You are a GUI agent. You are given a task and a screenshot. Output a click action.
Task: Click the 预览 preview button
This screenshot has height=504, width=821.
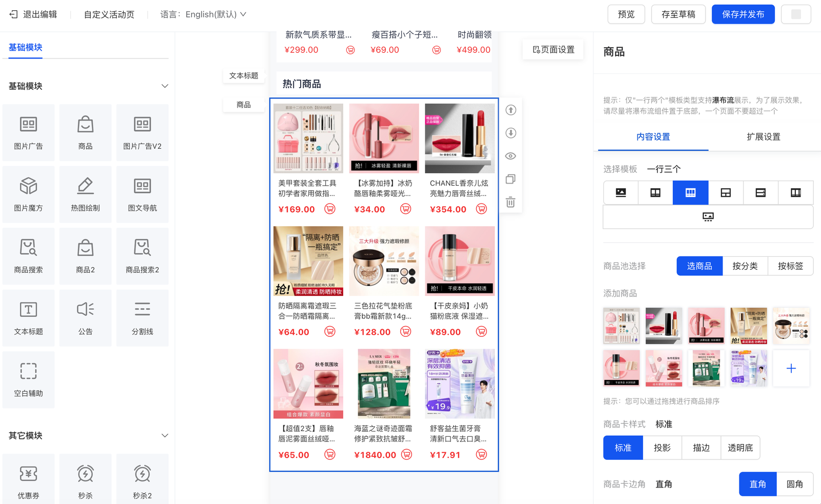point(625,14)
